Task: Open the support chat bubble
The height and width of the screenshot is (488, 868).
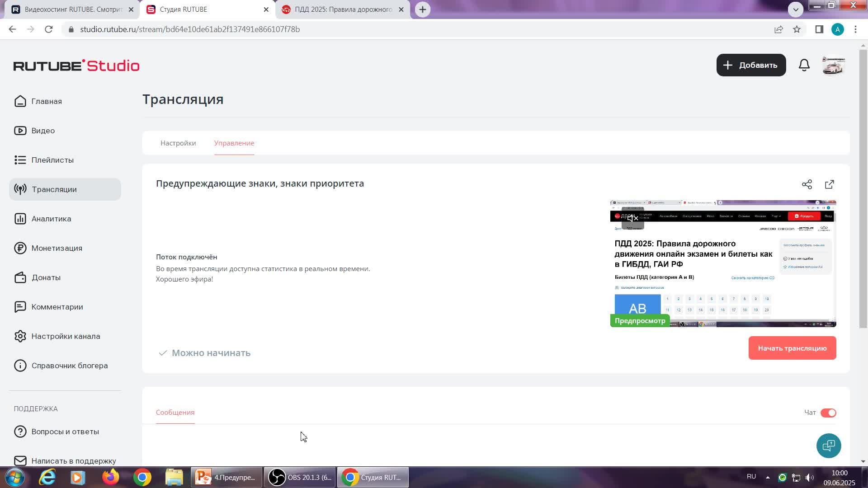Action: click(x=829, y=446)
